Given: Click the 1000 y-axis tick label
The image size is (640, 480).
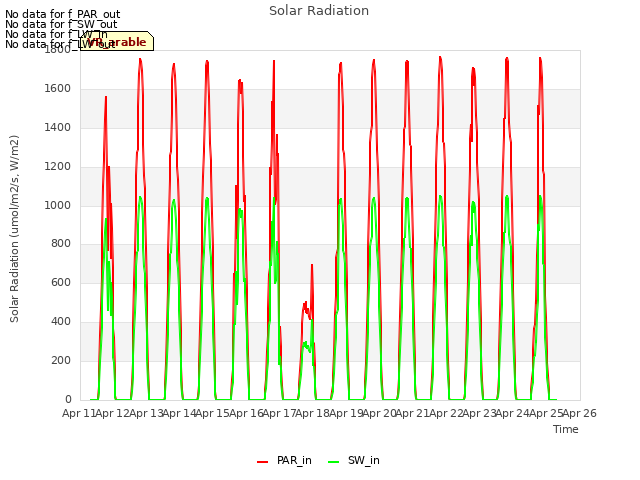Looking at the screenshot, I should (58, 205).
